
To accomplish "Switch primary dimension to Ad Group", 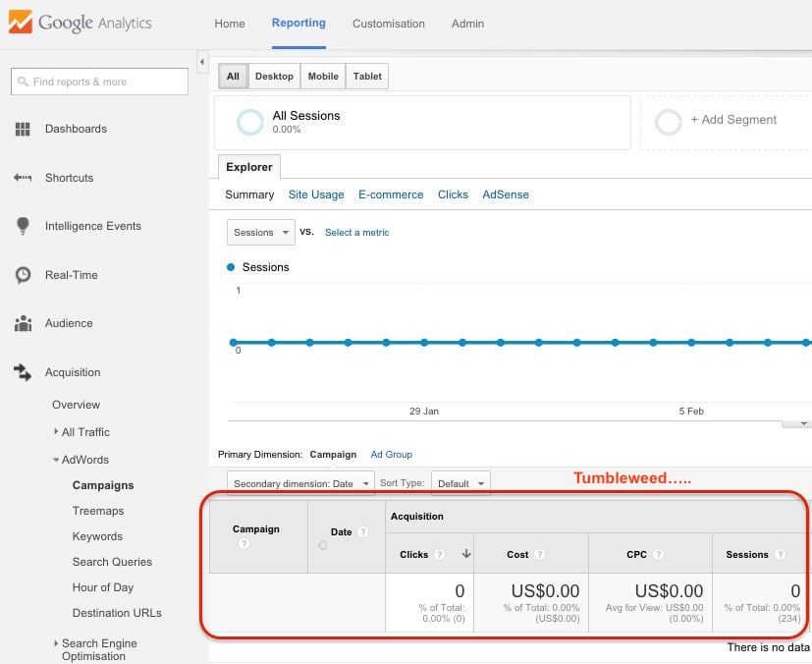I will pos(392,454).
